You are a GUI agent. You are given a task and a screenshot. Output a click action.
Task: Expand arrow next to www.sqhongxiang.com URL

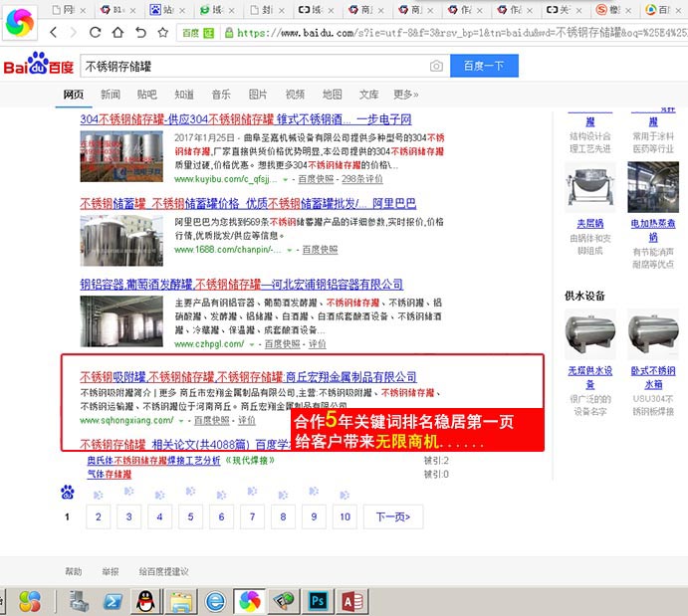pos(181,421)
